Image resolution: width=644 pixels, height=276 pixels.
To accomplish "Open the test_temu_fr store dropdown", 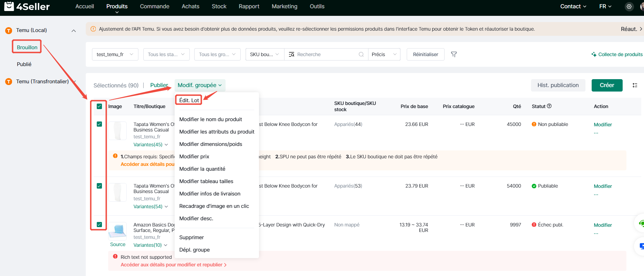I will pos(115,54).
